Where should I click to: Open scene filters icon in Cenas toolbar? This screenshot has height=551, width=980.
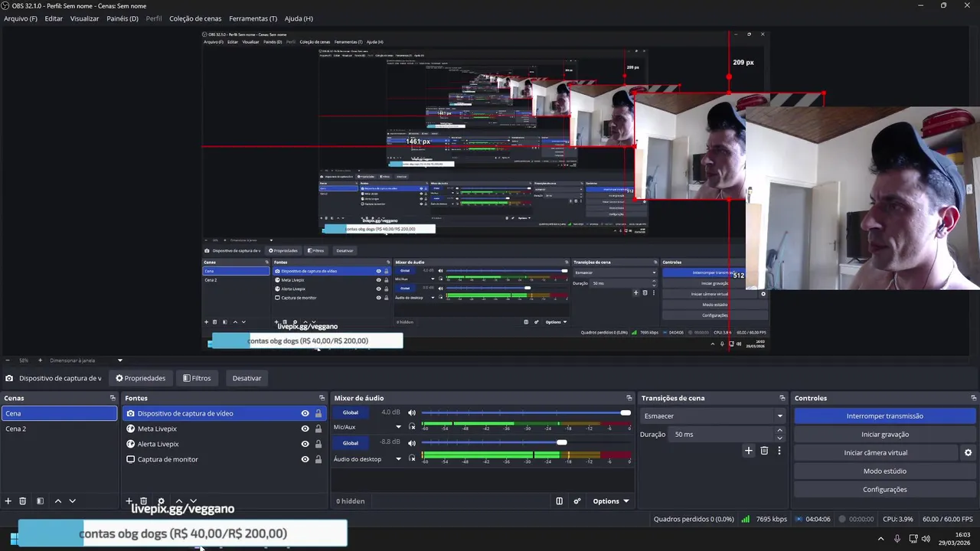pos(41,501)
